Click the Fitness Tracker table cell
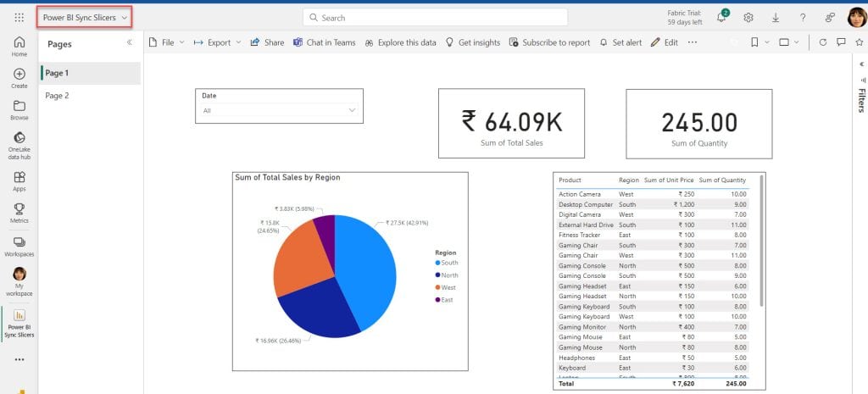868x394 pixels. 580,236
